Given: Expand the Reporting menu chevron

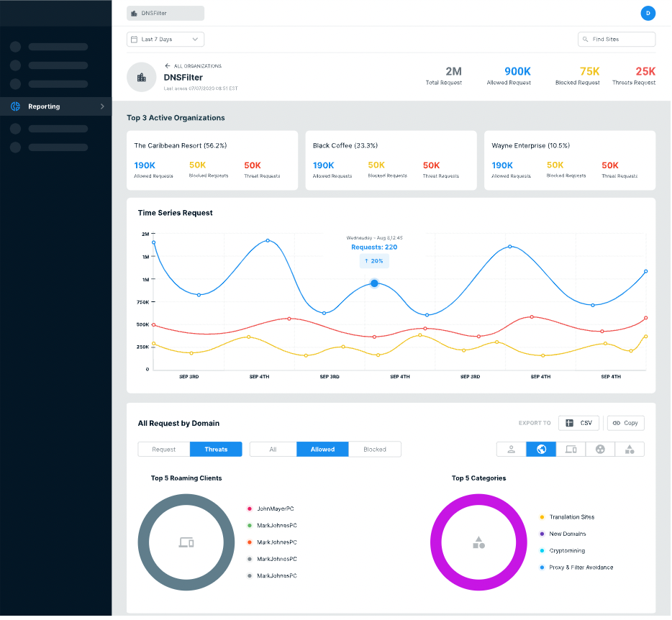Looking at the screenshot, I should [102, 106].
